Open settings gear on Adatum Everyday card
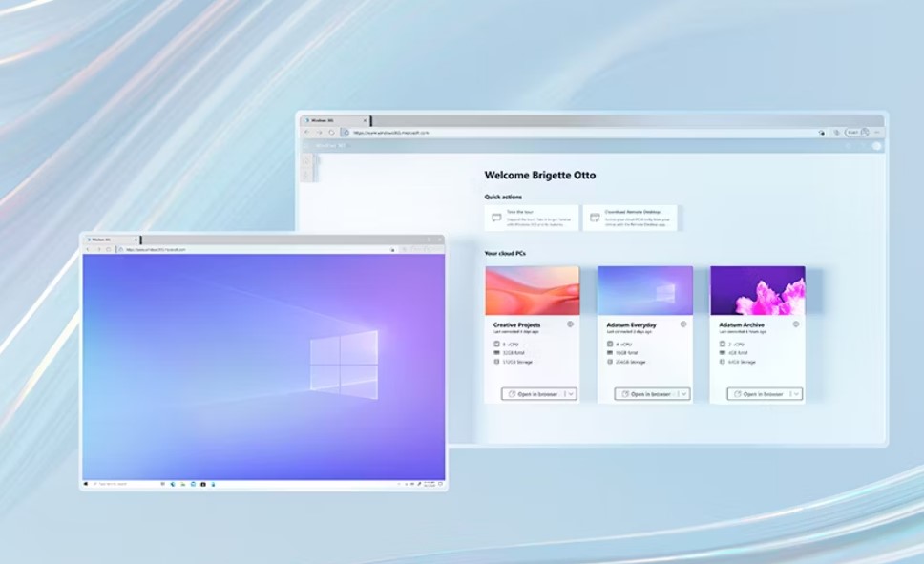Screen dimensions: 924x564 683,324
